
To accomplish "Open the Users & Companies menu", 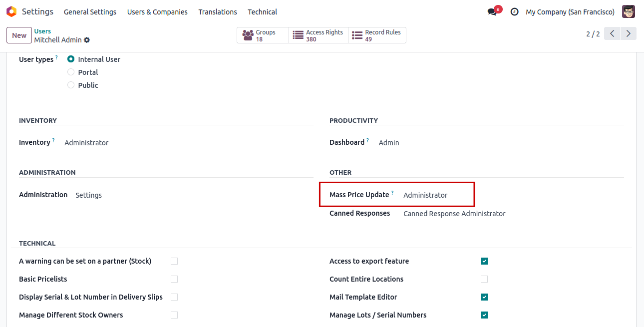I will coord(157,12).
